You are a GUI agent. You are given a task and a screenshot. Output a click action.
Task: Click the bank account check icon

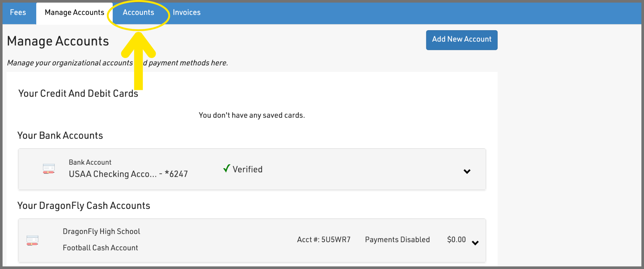pos(49,168)
